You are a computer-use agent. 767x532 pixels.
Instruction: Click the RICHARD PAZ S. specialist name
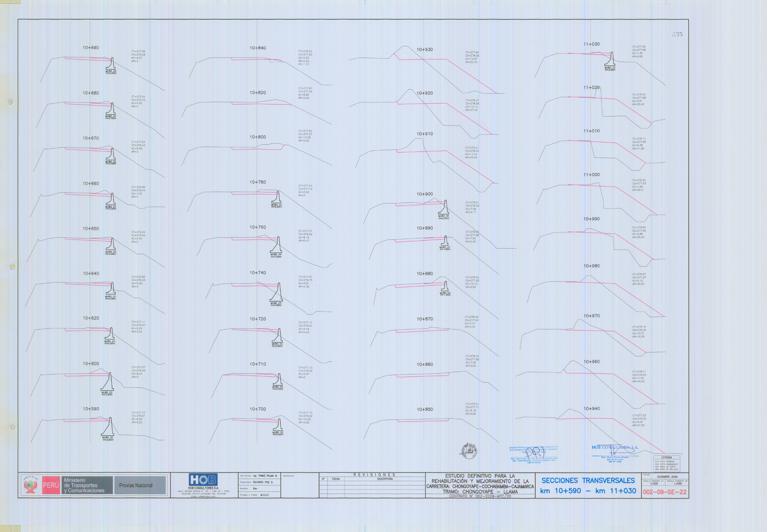(x=263, y=482)
